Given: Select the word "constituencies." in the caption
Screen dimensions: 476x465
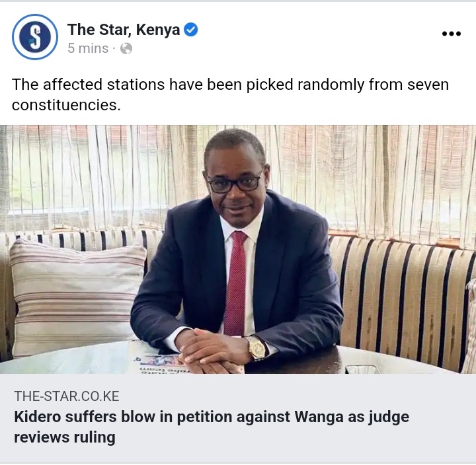Looking at the screenshot, I should 66,105.
